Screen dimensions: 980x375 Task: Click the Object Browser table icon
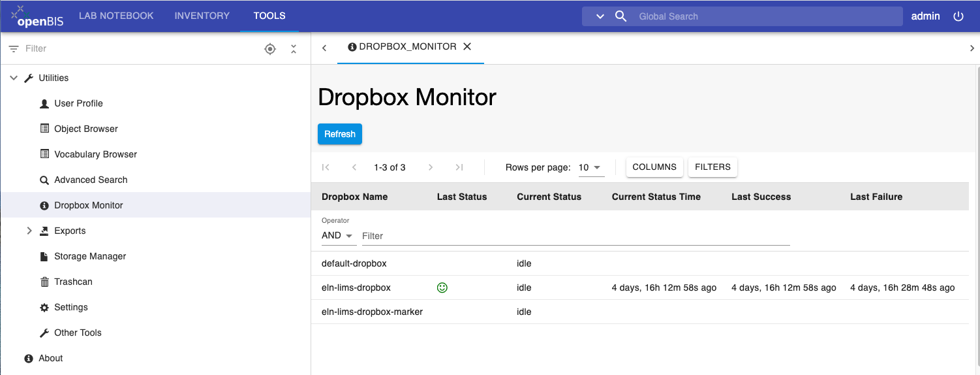pyautogui.click(x=44, y=129)
